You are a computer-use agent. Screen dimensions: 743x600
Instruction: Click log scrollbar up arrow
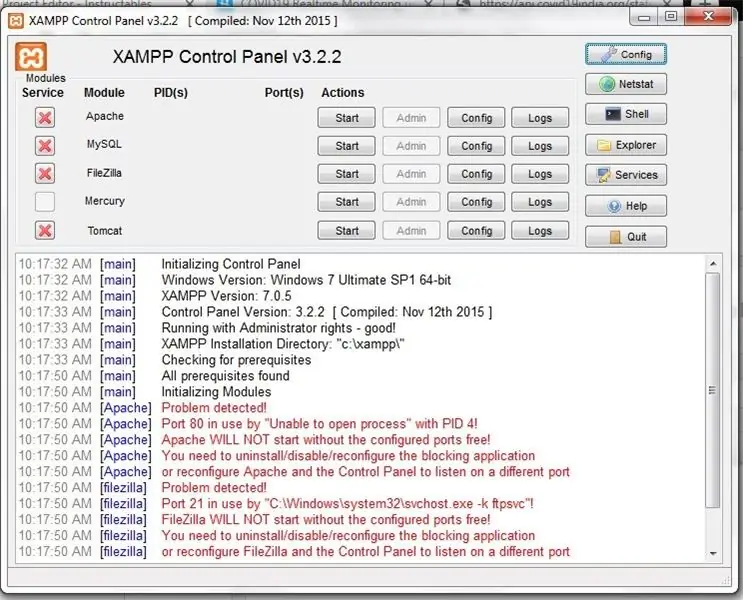[713, 264]
